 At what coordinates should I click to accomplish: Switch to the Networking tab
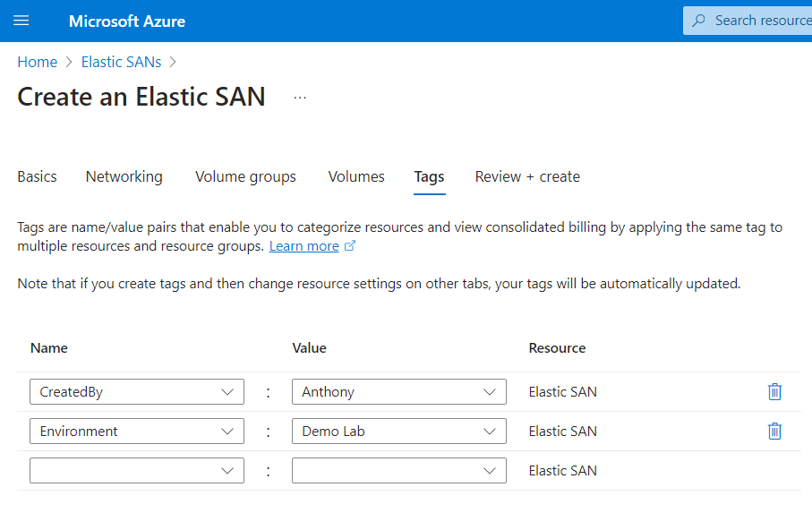point(124,177)
